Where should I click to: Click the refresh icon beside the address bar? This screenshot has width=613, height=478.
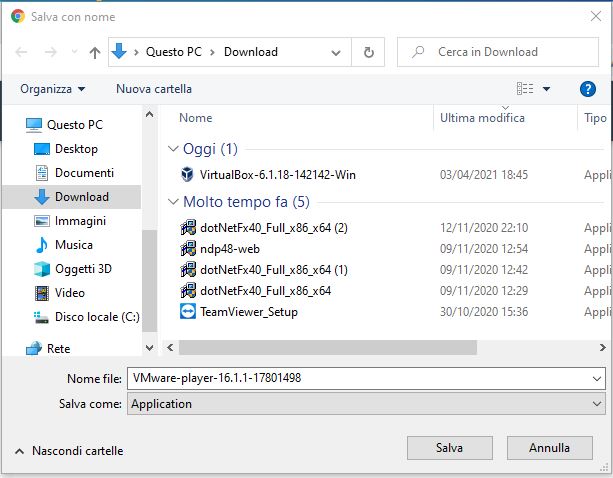368,52
